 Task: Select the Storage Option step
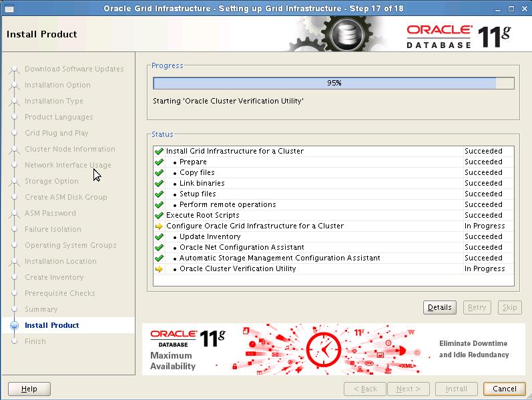click(x=51, y=181)
